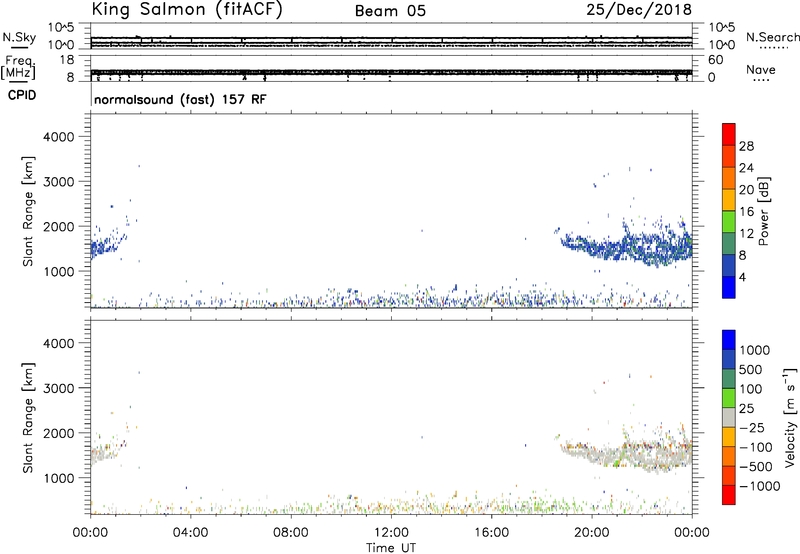Click the "Beam 05" header label
The width and height of the screenshot is (800, 554).
coord(390,11)
